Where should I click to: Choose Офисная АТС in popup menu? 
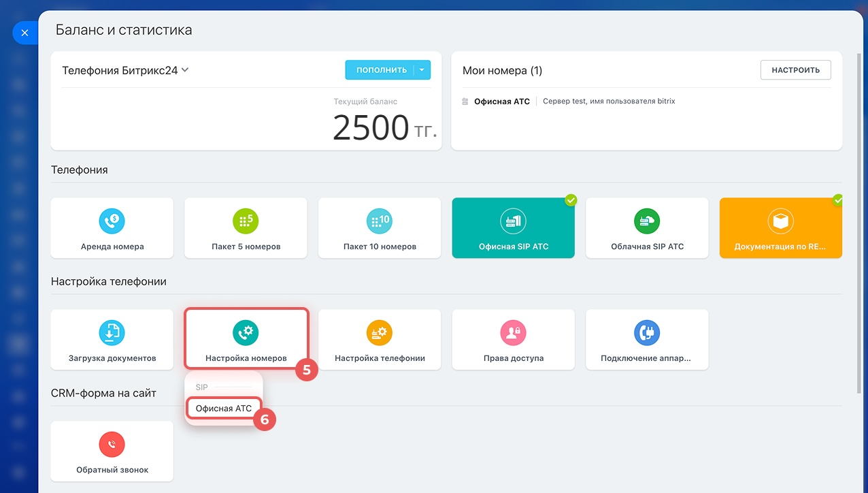pyautogui.click(x=223, y=409)
